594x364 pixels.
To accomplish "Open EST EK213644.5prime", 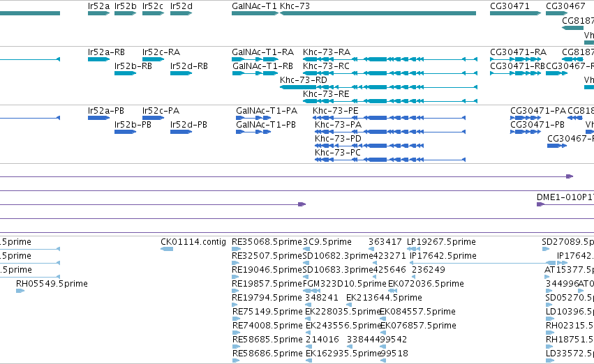I will [350, 305].
